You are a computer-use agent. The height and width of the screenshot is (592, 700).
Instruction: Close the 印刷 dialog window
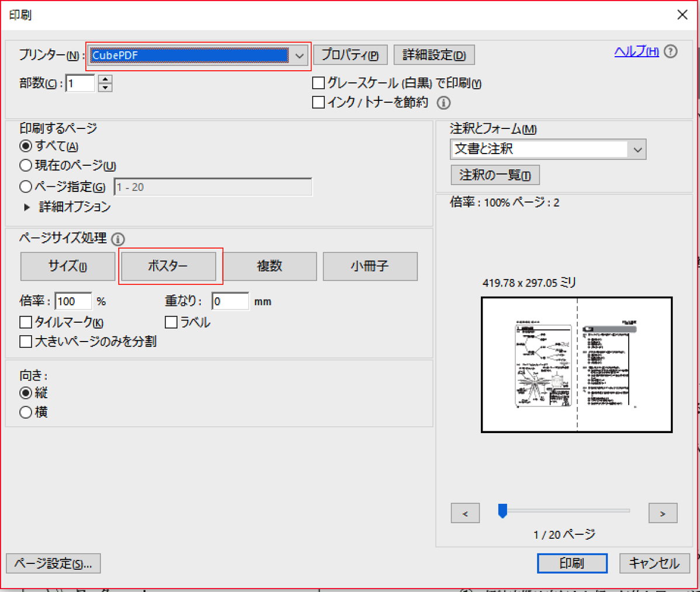[682, 15]
